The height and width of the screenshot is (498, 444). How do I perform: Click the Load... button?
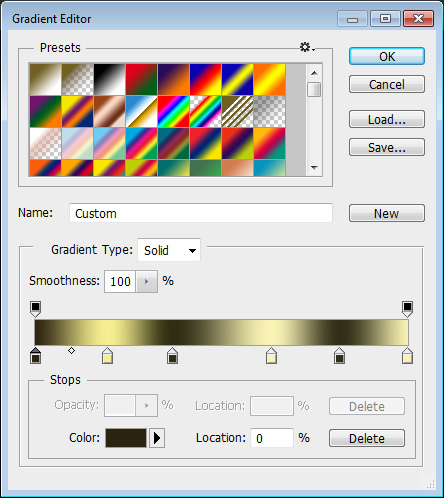coord(387,119)
